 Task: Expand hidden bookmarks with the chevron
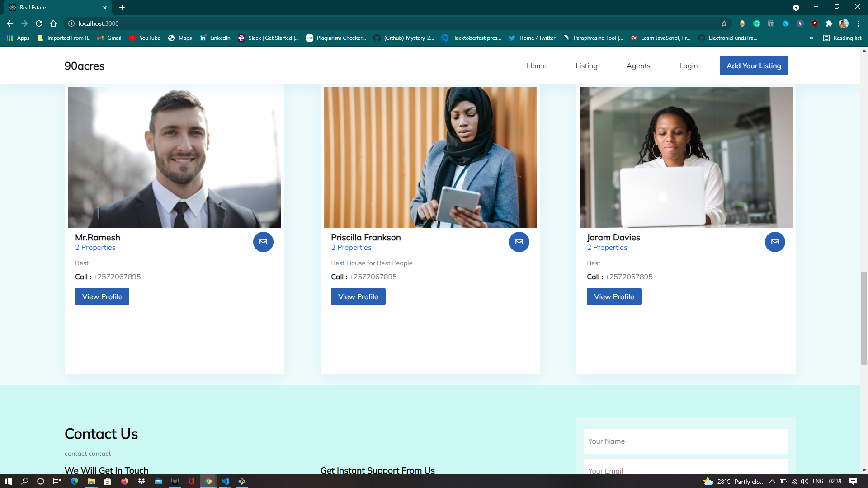click(811, 38)
